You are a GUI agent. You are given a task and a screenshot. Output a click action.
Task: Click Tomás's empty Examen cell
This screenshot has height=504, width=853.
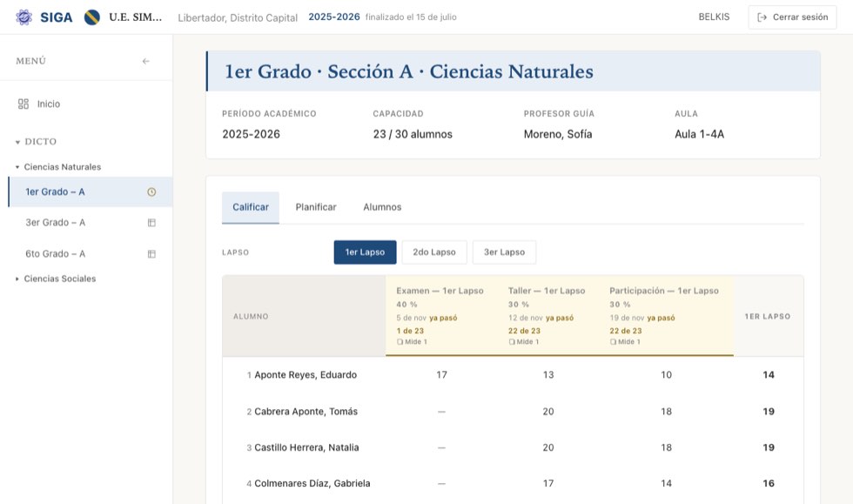click(442, 412)
